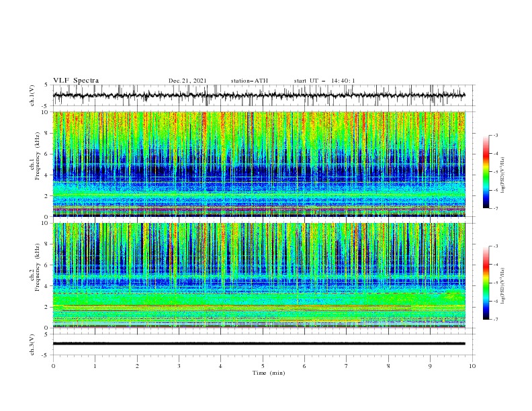Click the date 'Dec. 21, 2021'
Viewport: 532px width, 411px height.
187,81
